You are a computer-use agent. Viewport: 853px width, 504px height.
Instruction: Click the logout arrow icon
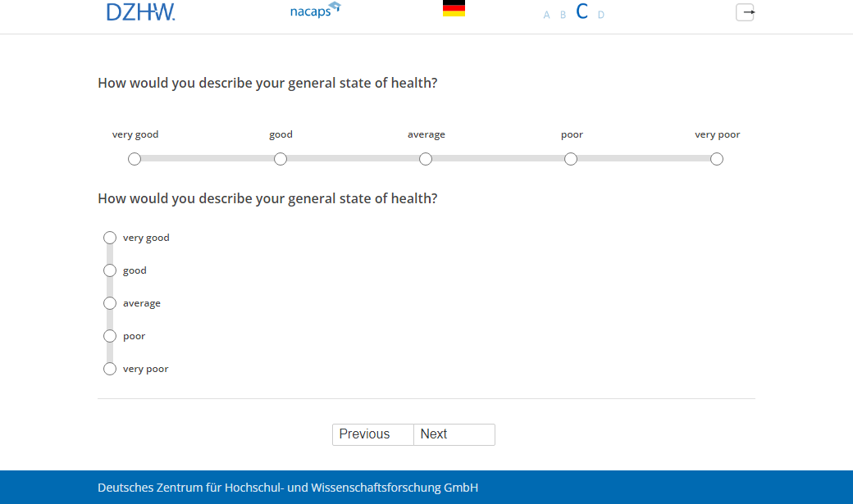click(745, 12)
